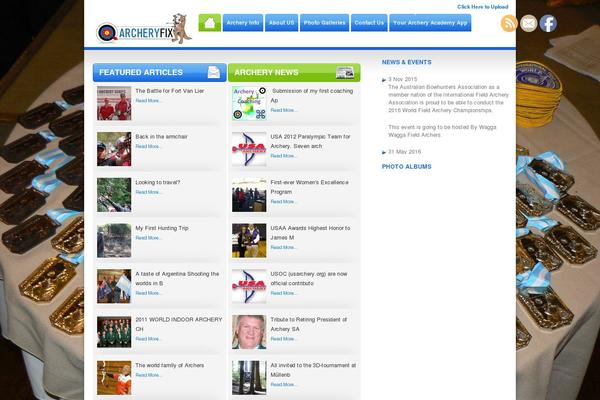
Task: Click newspaper icon in Archery News header
Action: [x=345, y=72]
